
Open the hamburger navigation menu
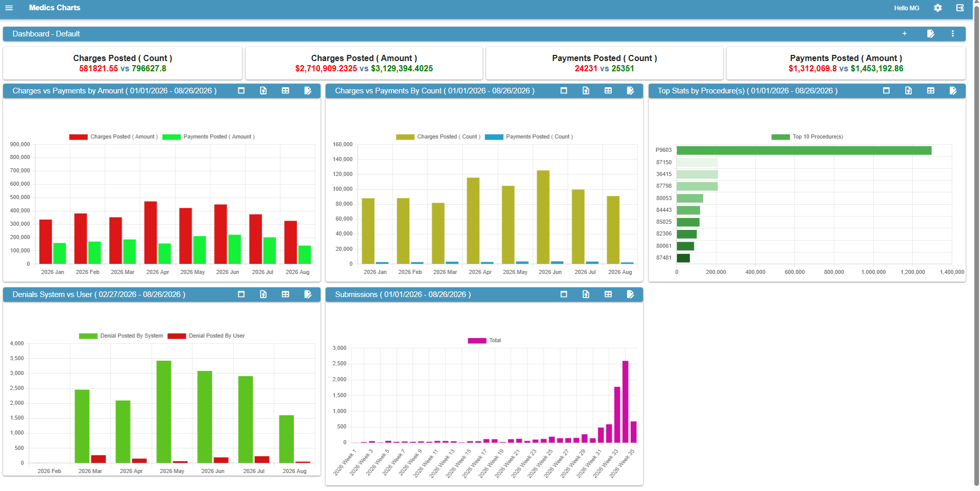(9, 8)
